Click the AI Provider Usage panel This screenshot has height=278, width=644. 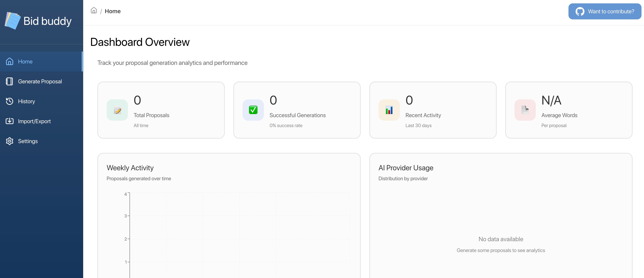500,215
